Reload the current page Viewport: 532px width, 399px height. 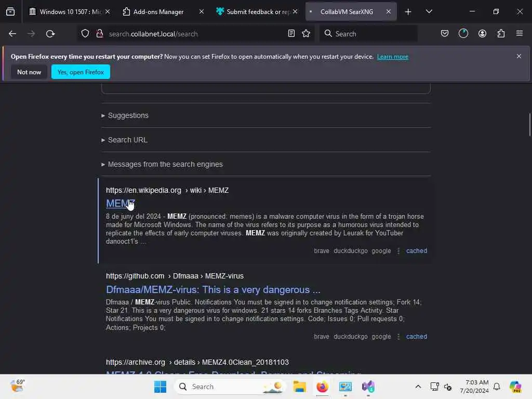(50, 34)
